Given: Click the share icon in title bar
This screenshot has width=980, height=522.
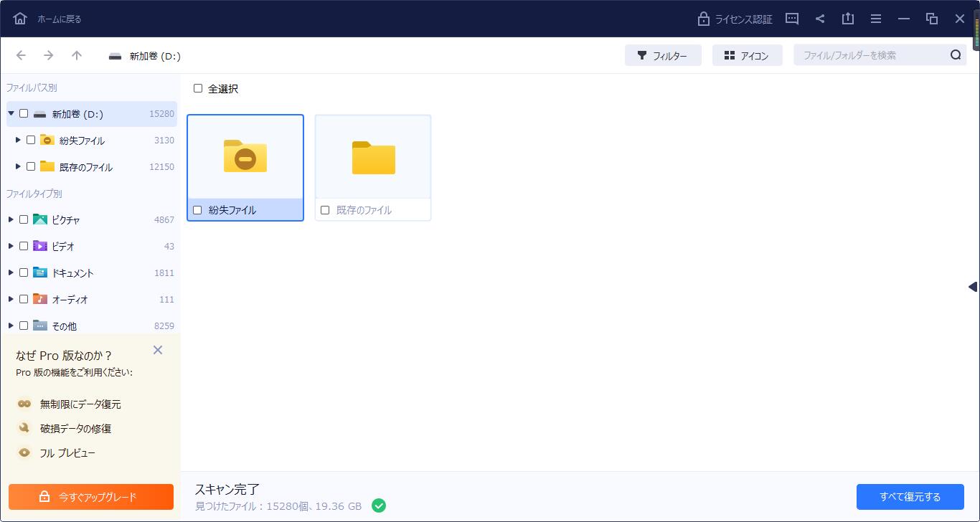Looking at the screenshot, I should point(820,19).
